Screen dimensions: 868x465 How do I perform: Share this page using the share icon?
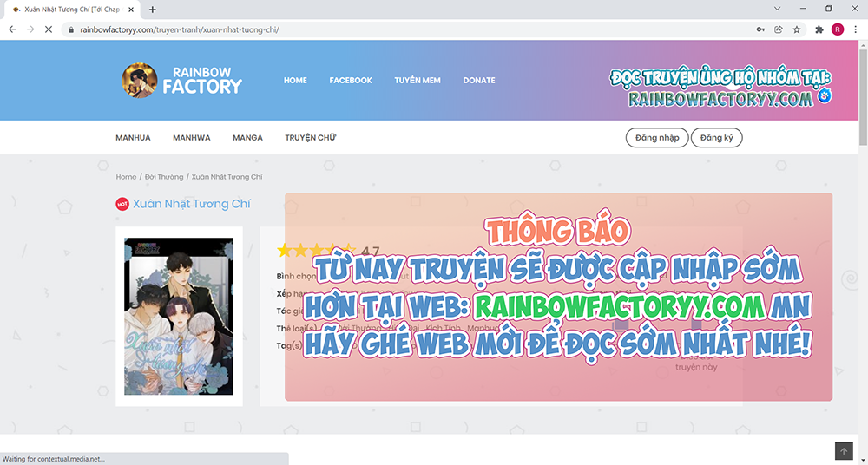779,29
